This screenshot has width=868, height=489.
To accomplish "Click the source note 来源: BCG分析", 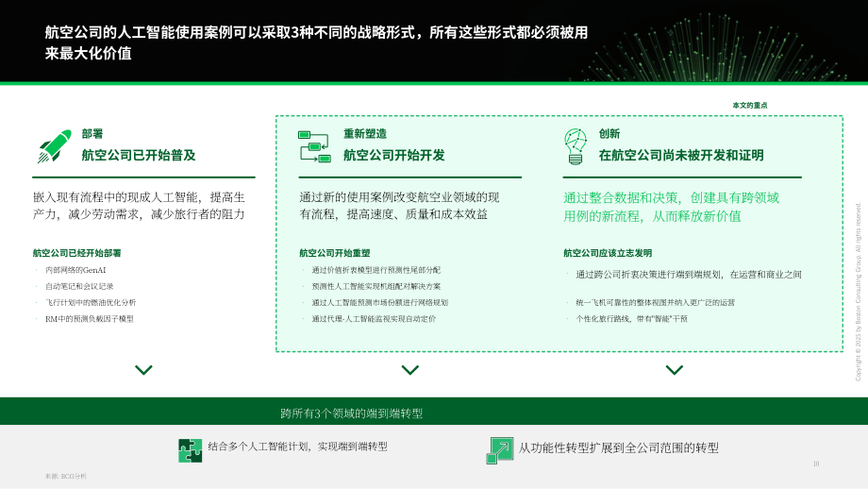I will click(66, 477).
